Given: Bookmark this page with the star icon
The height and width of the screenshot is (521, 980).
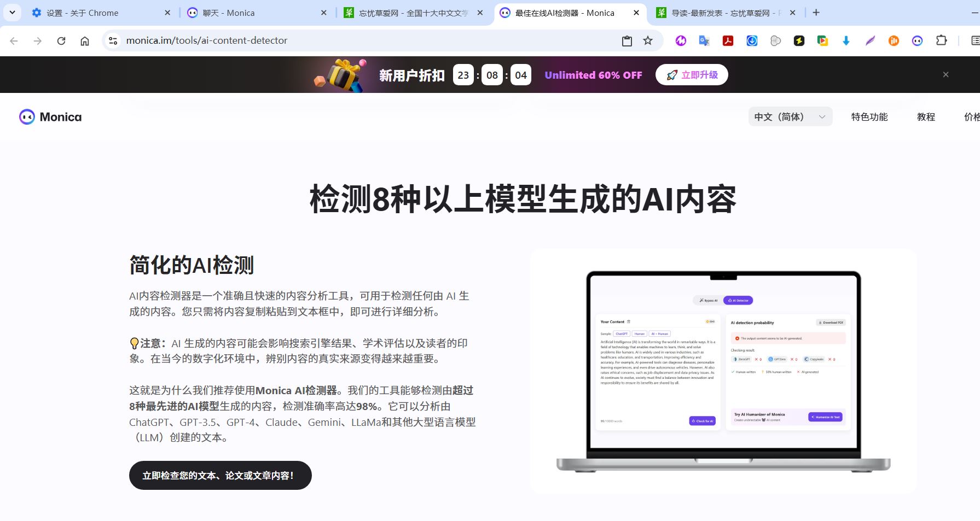Looking at the screenshot, I should point(648,40).
